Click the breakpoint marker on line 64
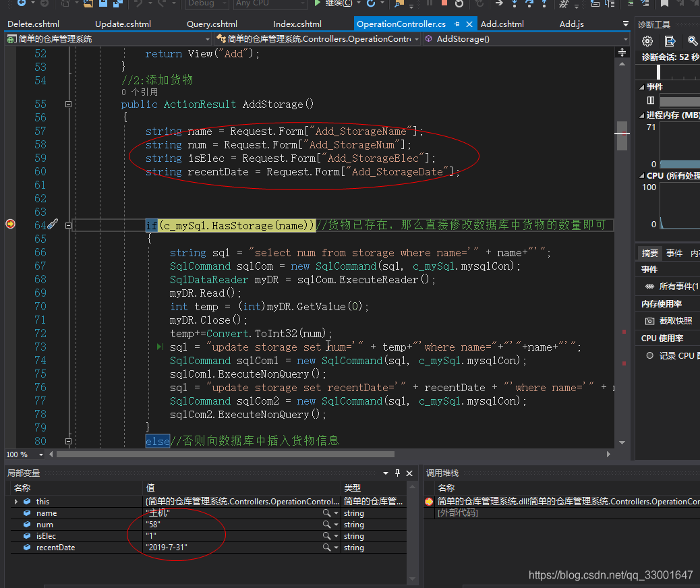Viewport: 700px width, 588px height. point(10,224)
